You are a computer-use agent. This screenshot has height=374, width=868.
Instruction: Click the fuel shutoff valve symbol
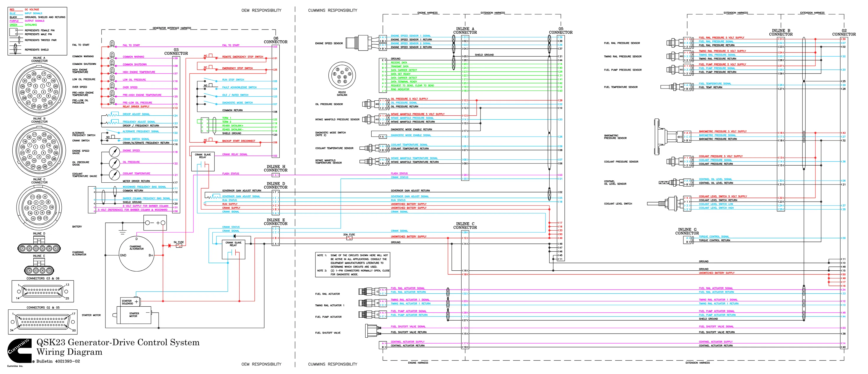coord(373,331)
